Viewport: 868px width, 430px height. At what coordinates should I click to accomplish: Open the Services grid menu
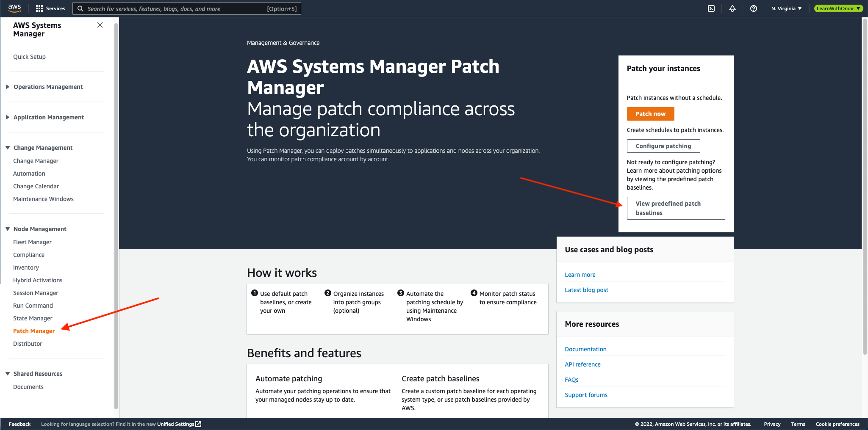pyautogui.click(x=50, y=8)
